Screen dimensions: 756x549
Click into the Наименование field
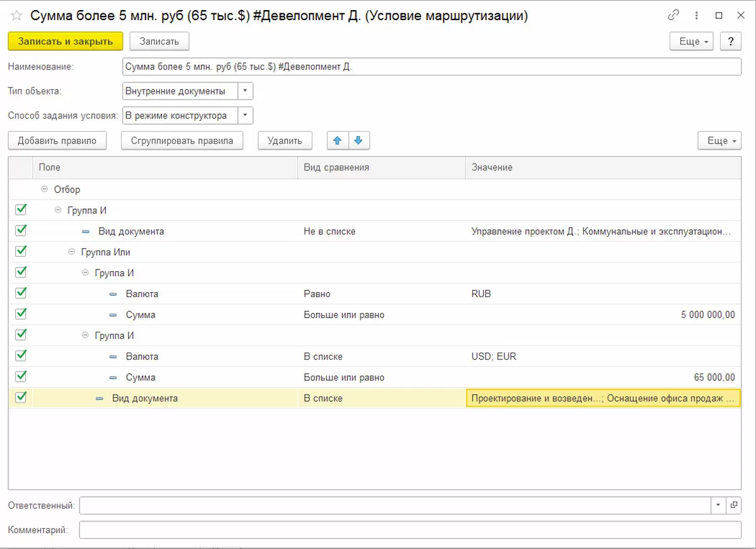pyautogui.click(x=432, y=67)
